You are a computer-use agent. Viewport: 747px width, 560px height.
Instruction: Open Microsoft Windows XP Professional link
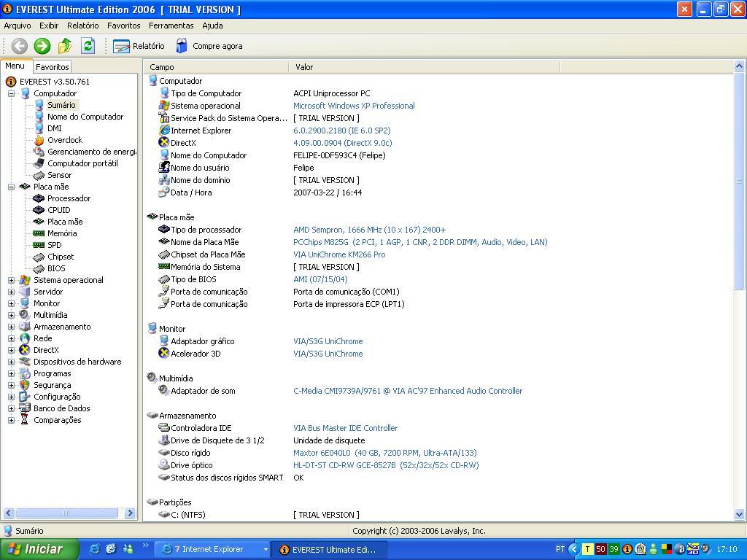354,106
